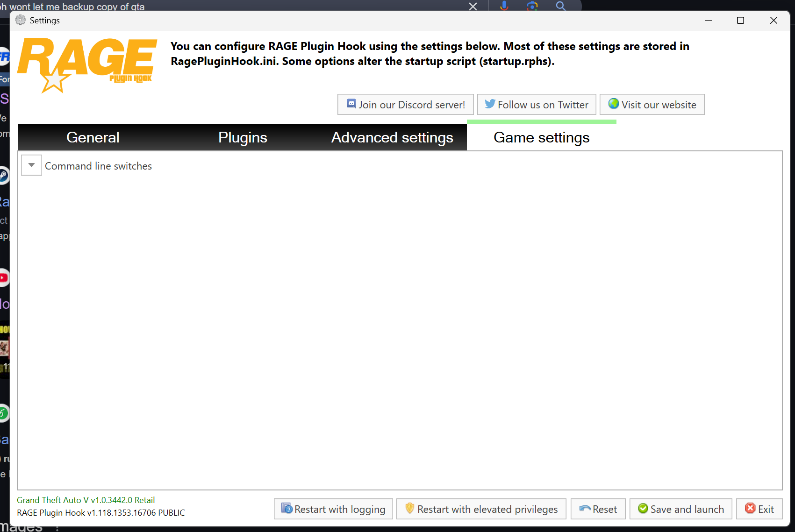Viewport: 795px width, 532px height.
Task: Focus the browser search field behind Settings
Action: tap(234, 6)
